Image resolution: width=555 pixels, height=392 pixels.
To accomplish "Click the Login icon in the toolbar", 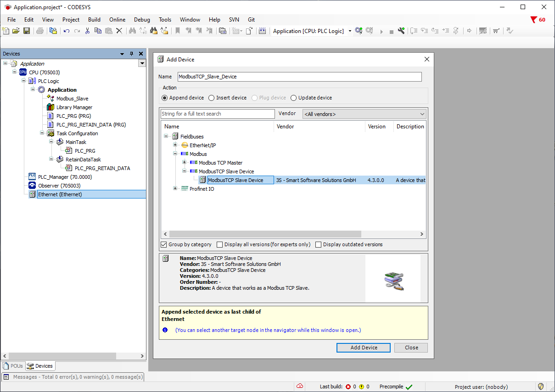I will click(x=359, y=31).
